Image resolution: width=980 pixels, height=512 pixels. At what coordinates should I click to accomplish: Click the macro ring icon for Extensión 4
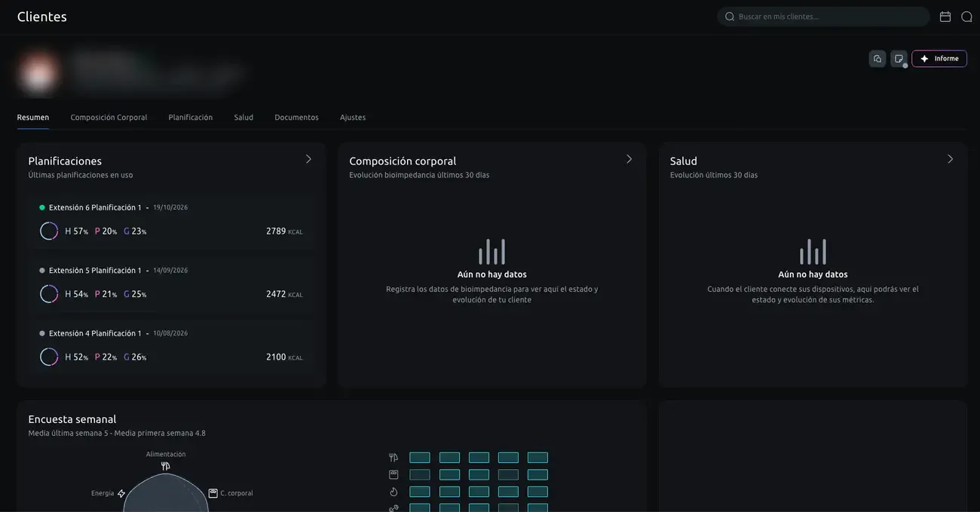click(49, 357)
